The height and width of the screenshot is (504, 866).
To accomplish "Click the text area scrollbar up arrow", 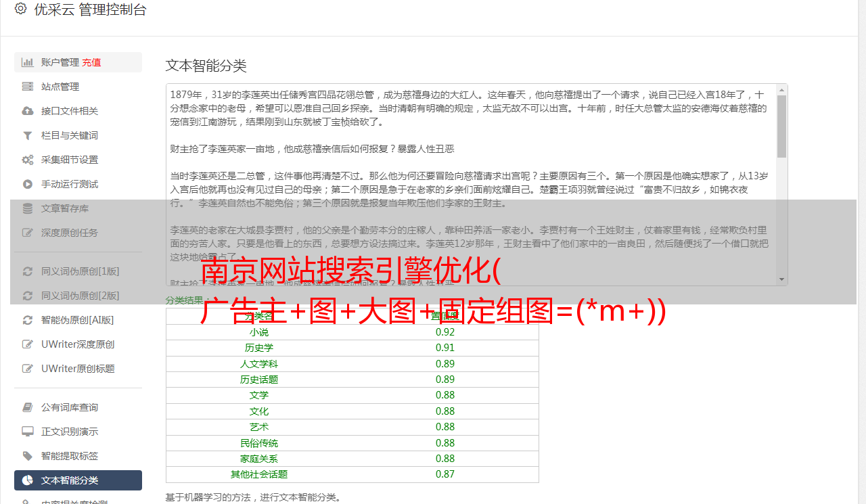I will pos(782,89).
